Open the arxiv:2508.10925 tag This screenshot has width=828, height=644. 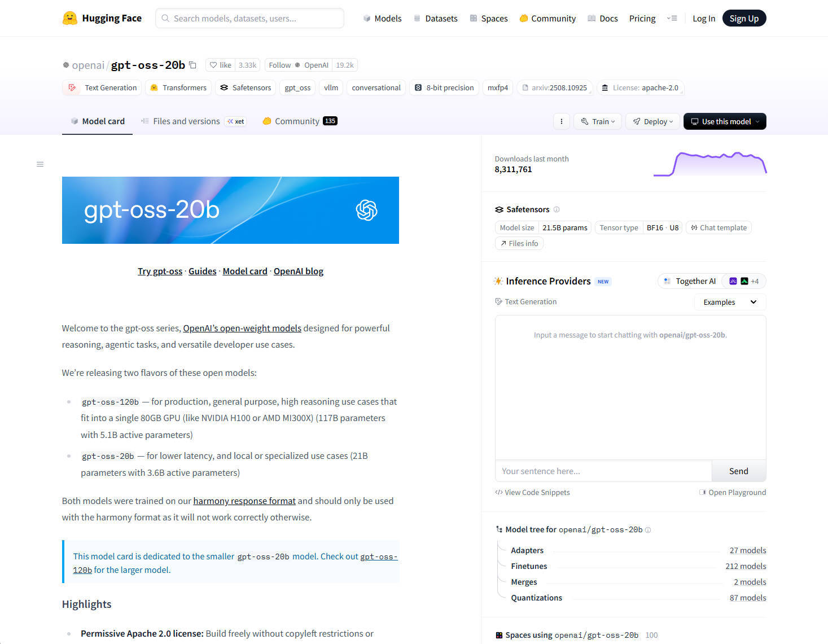coord(555,87)
